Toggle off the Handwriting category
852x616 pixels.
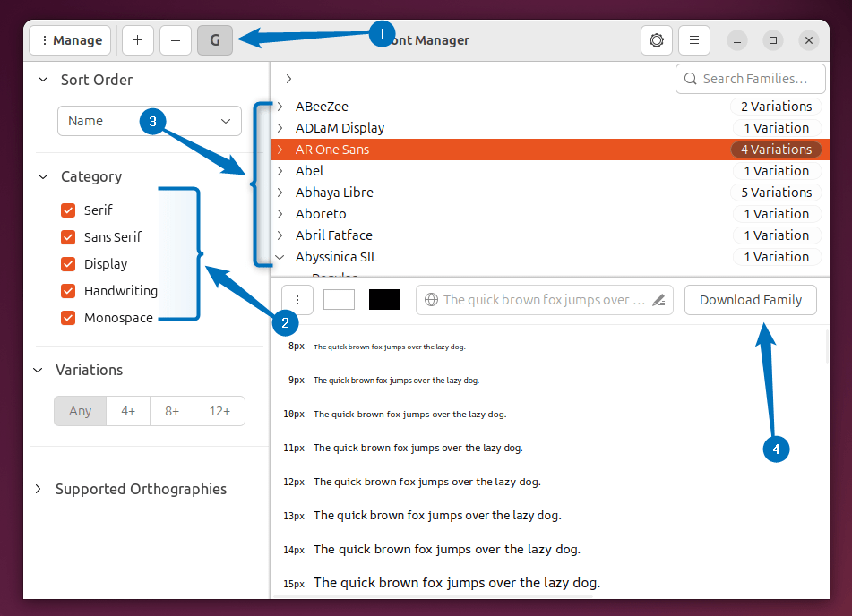pyautogui.click(x=68, y=290)
